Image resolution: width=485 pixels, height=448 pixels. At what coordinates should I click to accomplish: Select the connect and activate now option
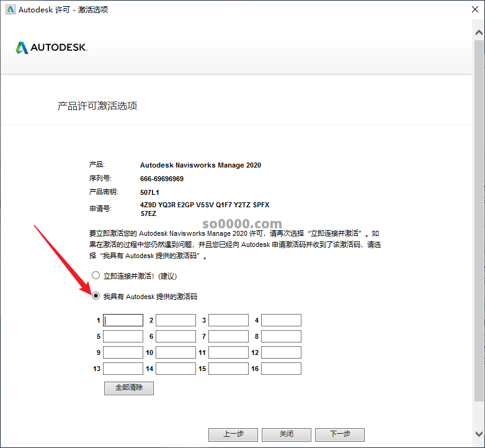(96, 276)
